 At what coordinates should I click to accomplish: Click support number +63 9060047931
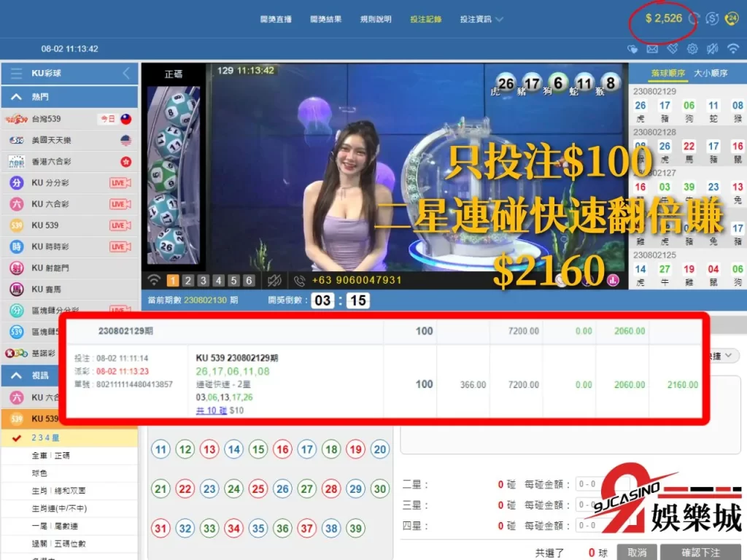click(356, 280)
